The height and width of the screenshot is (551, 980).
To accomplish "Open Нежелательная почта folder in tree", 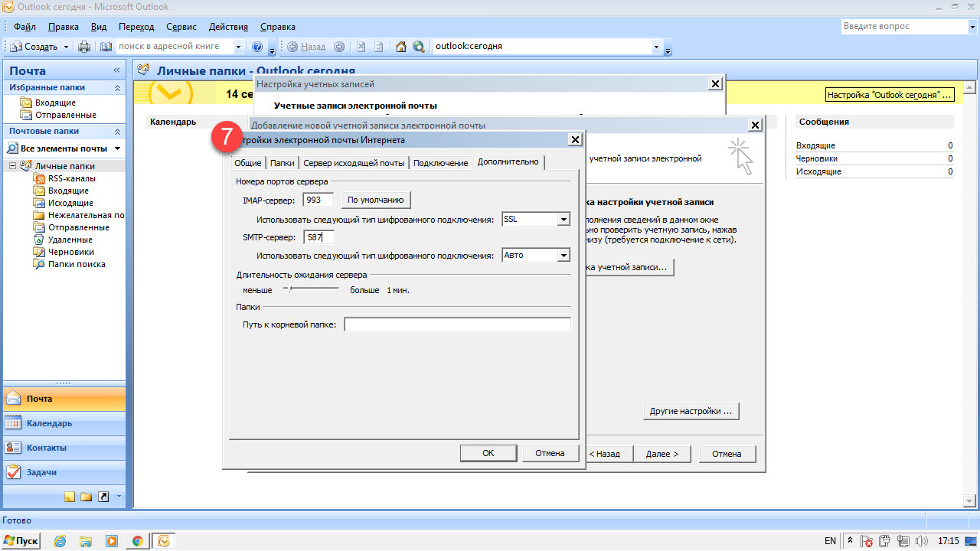I will (x=79, y=215).
